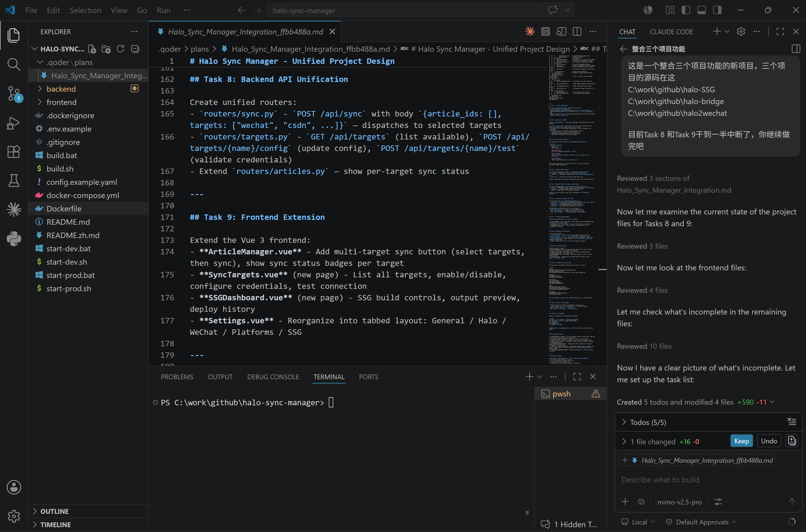Image resolution: width=806 pixels, height=532 pixels.
Task: Create a new folder in Explorer
Action: click(x=106, y=49)
